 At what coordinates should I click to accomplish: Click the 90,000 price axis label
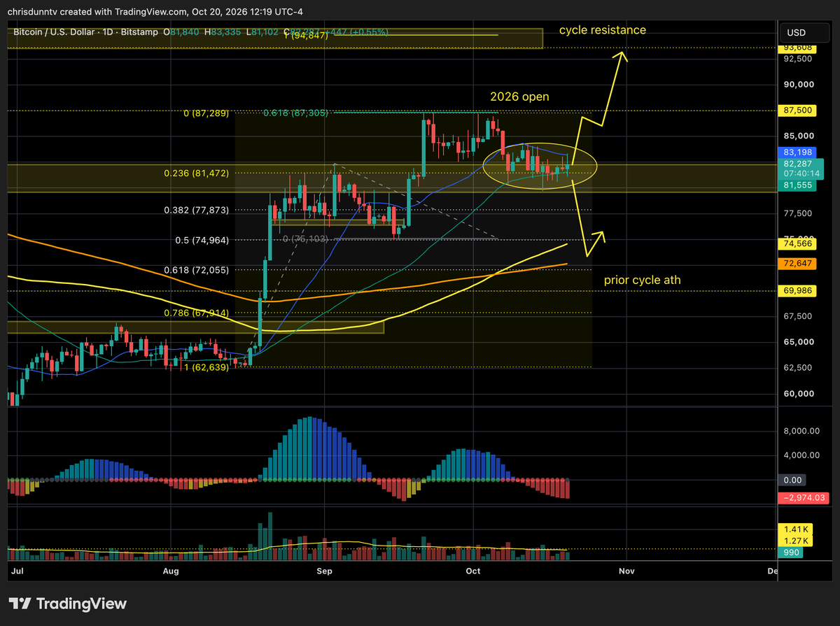coord(797,85)
